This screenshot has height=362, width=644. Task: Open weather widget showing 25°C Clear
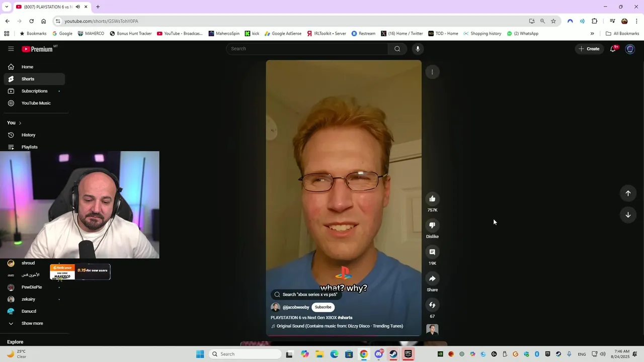tap(16, 354)
